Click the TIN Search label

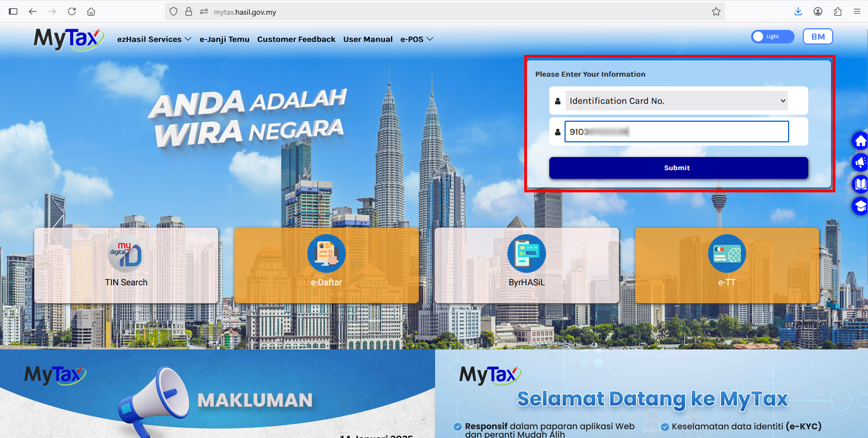(126, 283)
